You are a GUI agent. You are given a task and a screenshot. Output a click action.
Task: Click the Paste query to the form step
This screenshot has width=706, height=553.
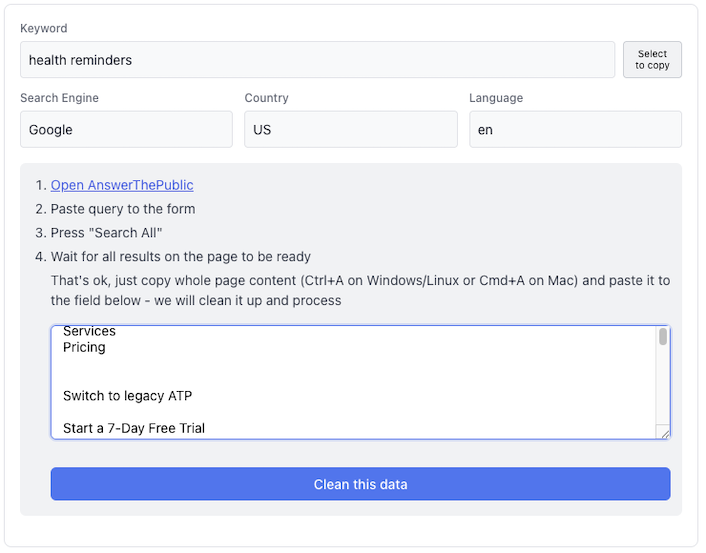pos(123,209)
